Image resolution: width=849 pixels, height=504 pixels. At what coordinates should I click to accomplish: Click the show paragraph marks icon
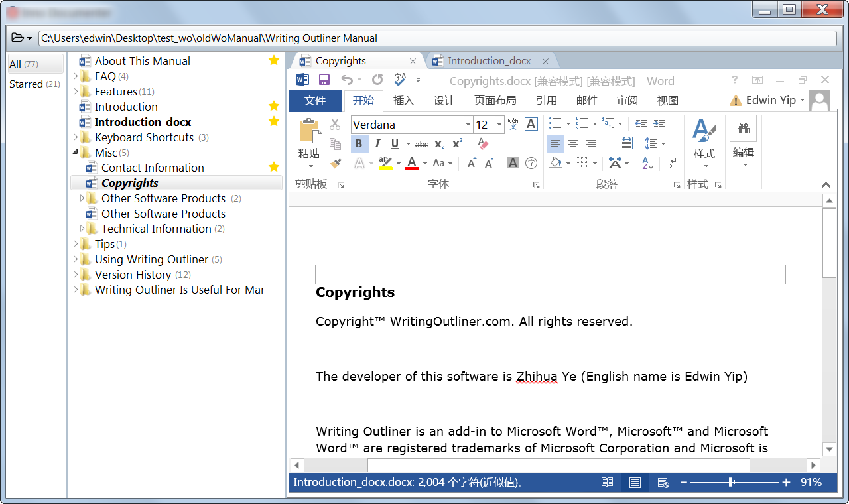coord(672,163)
